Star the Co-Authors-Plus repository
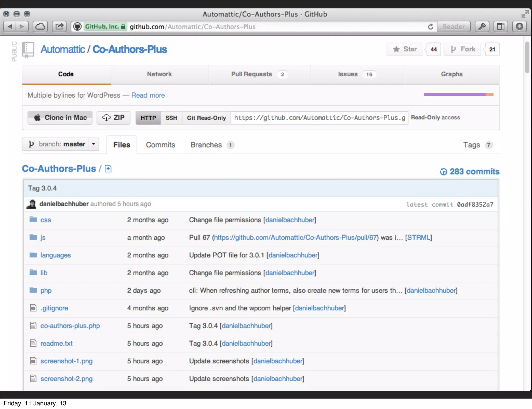This screenshot has width=532, height=409. click(x=405, y=49)
